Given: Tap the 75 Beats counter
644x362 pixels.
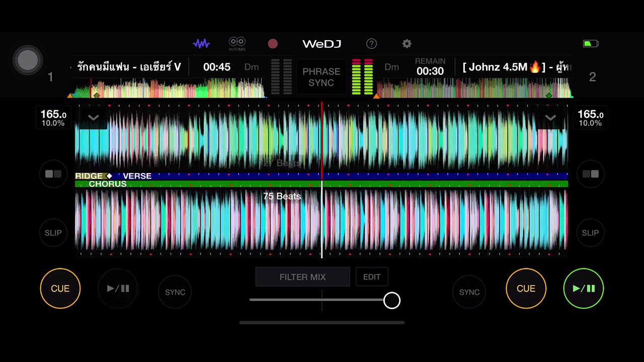Looking at the screenshot, I should coord(282,196).
